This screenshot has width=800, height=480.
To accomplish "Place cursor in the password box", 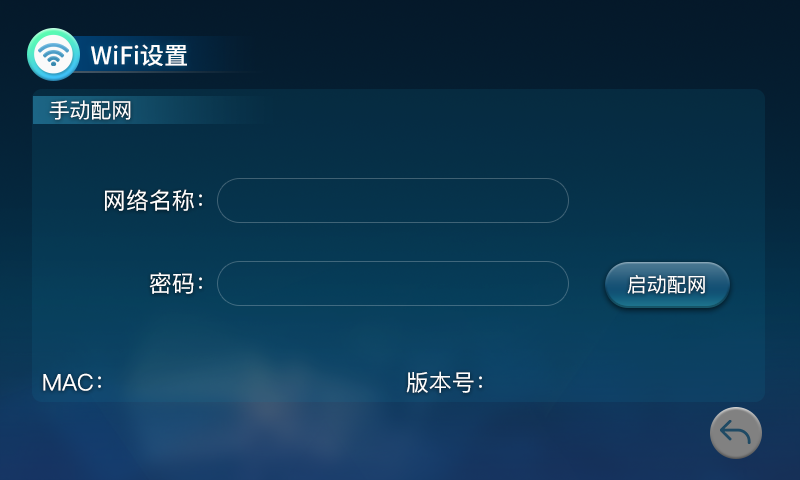I will coord(392,284).
